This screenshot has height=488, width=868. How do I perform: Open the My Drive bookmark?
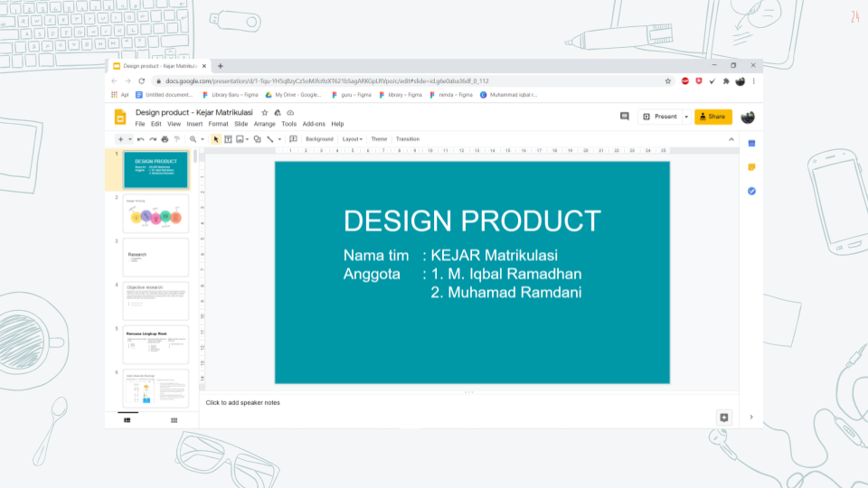pos(293,95)
